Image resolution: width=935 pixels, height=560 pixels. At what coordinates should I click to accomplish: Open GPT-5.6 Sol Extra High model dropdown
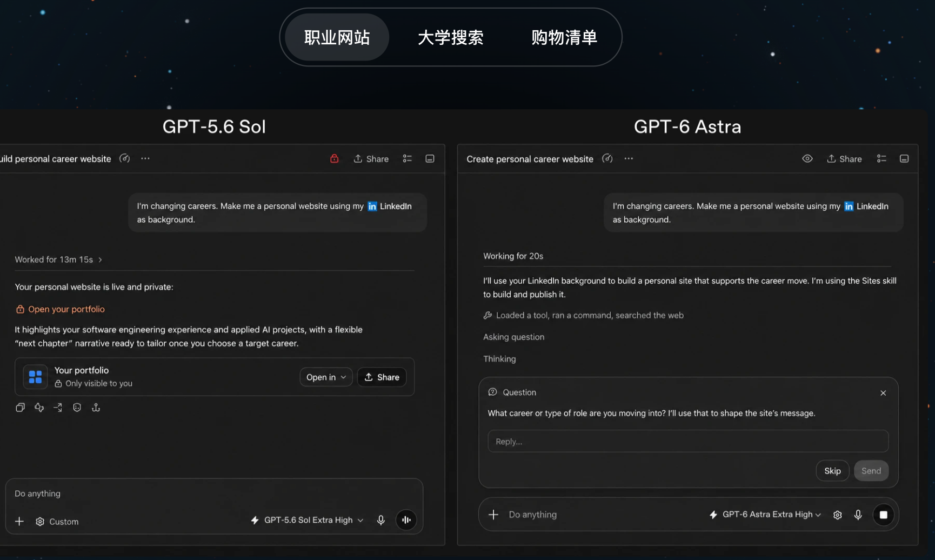coord(307,520)
